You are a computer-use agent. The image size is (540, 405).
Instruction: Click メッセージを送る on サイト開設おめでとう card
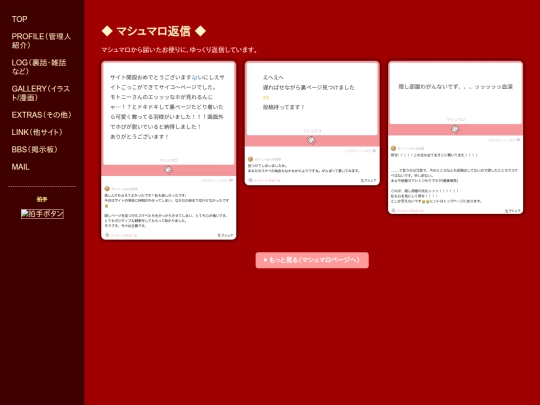point(121,236)
